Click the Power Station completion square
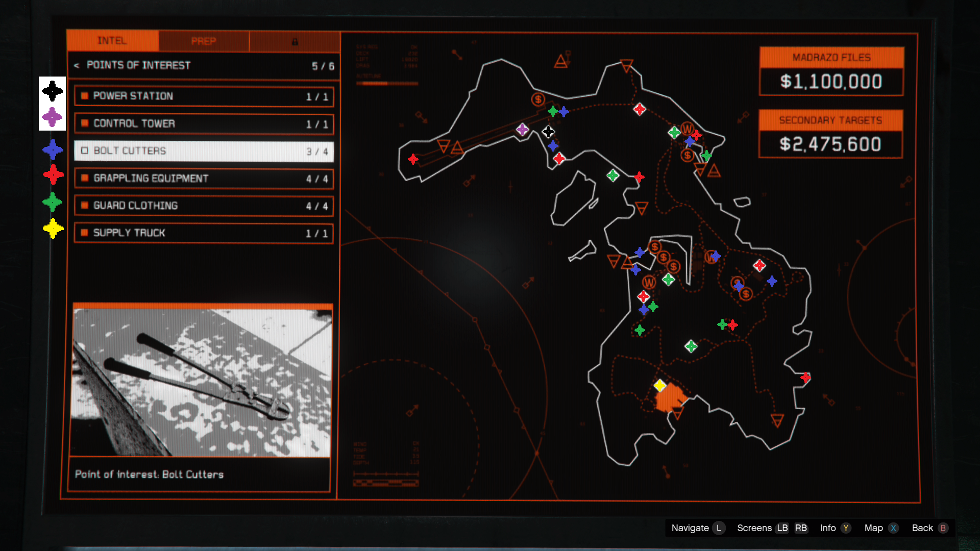Viewport: 980px width, 551px height. [x=85, y=96]
